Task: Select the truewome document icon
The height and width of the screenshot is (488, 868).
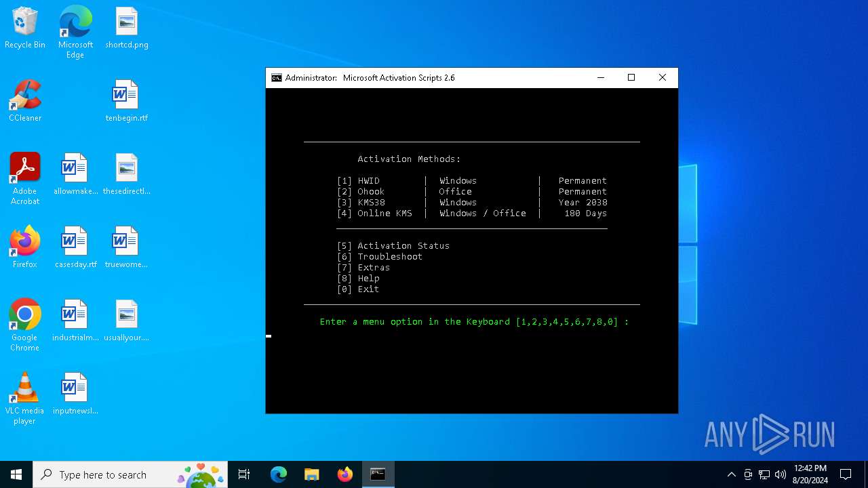Action: pos(127,247)
